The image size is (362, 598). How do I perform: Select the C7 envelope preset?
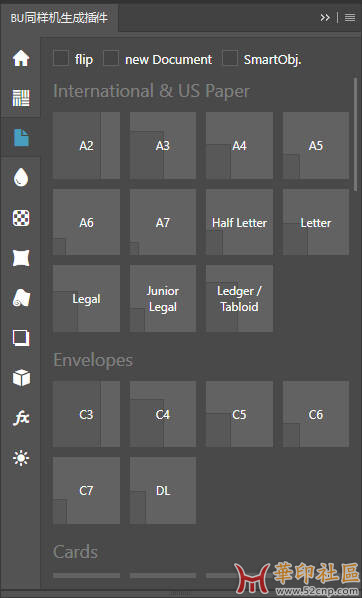tap(86, 490)
